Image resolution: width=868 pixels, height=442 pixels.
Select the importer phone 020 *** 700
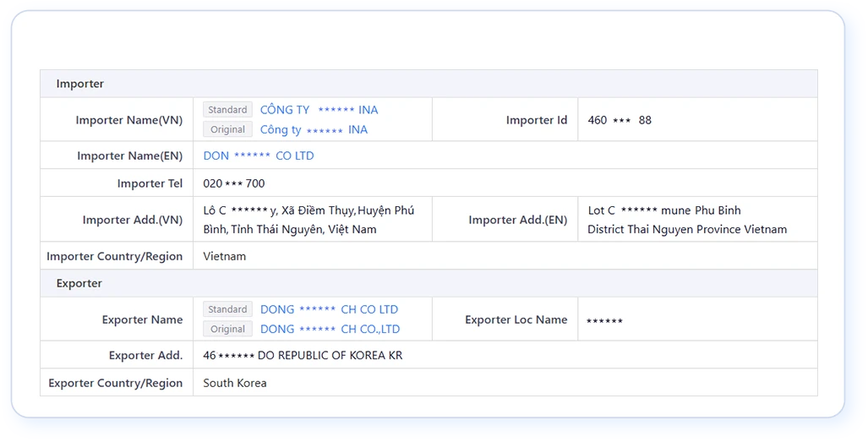[x=233, y=183]
